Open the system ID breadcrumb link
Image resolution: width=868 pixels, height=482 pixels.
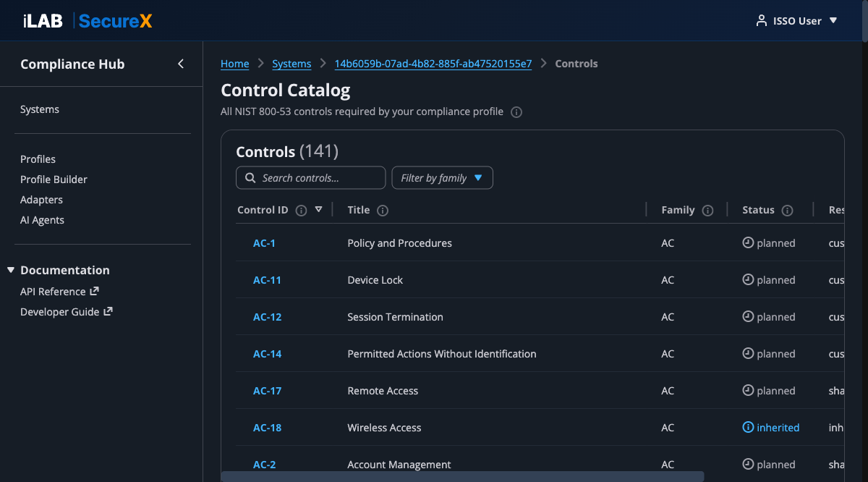click(x=433, y=64)
